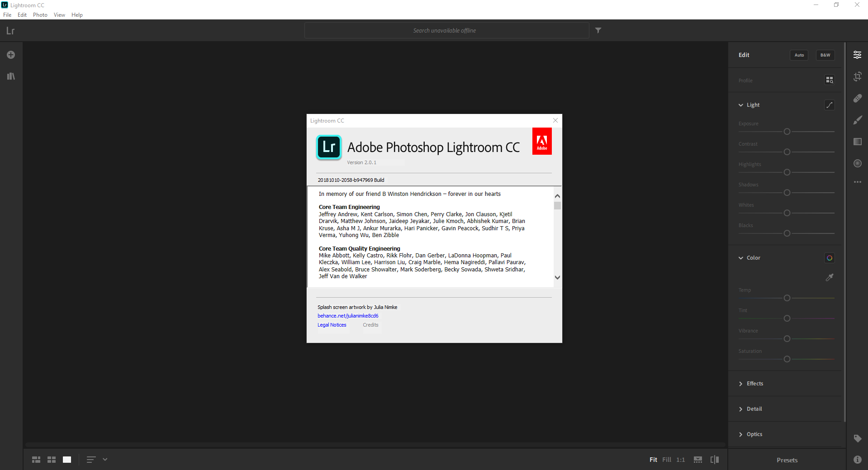
Task: Select the Radial Gradient tool
Action: [857, 163]
